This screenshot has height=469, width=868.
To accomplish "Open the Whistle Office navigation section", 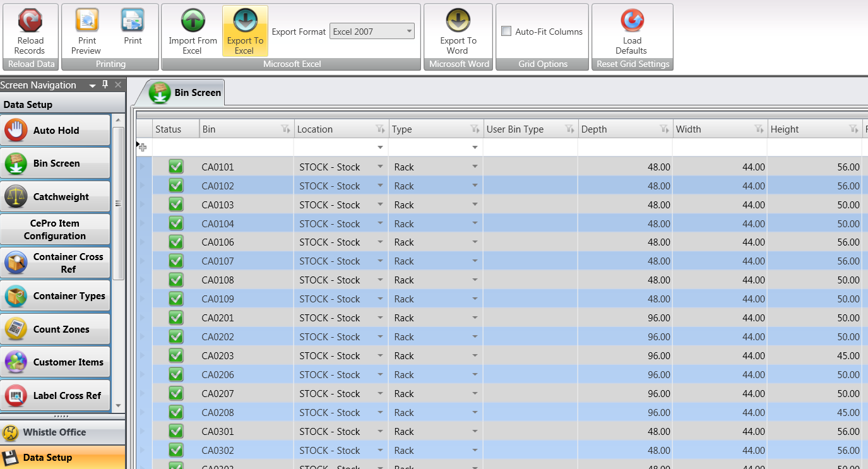I will click(54, 432).
